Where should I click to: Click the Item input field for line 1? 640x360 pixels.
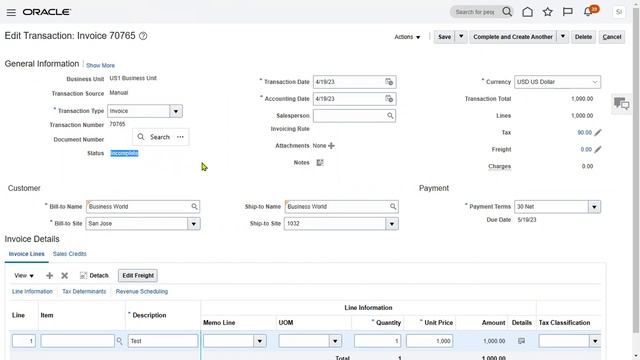coord(77,341)
